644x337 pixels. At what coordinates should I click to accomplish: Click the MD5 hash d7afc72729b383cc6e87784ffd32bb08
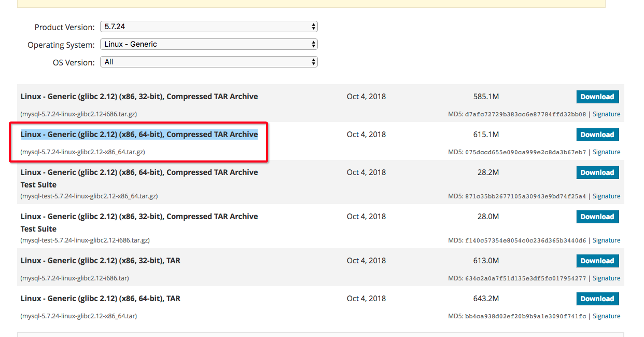525,114
